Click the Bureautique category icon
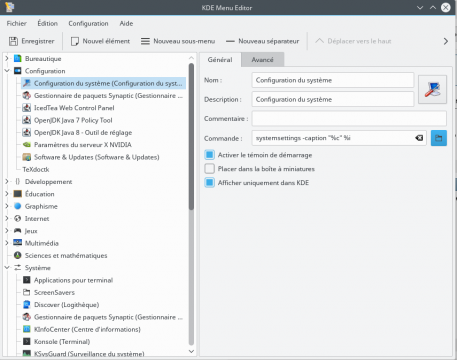The height and width of the screenshot is (360, 457). pyautogui.click(x=18, y=59)
